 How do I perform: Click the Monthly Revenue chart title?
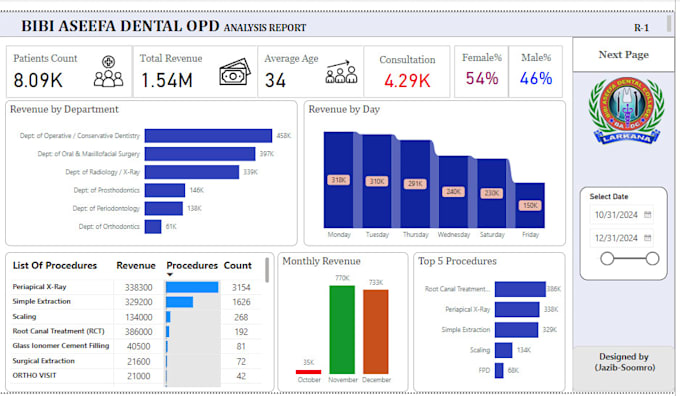321,261
